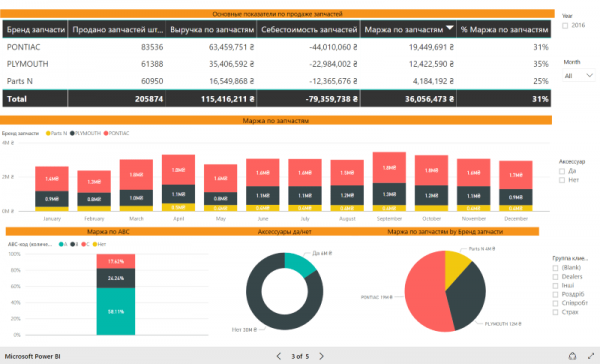This screenshot has width=600, height=364.
Task: Go to the next report page arrow
Action: 321,356
